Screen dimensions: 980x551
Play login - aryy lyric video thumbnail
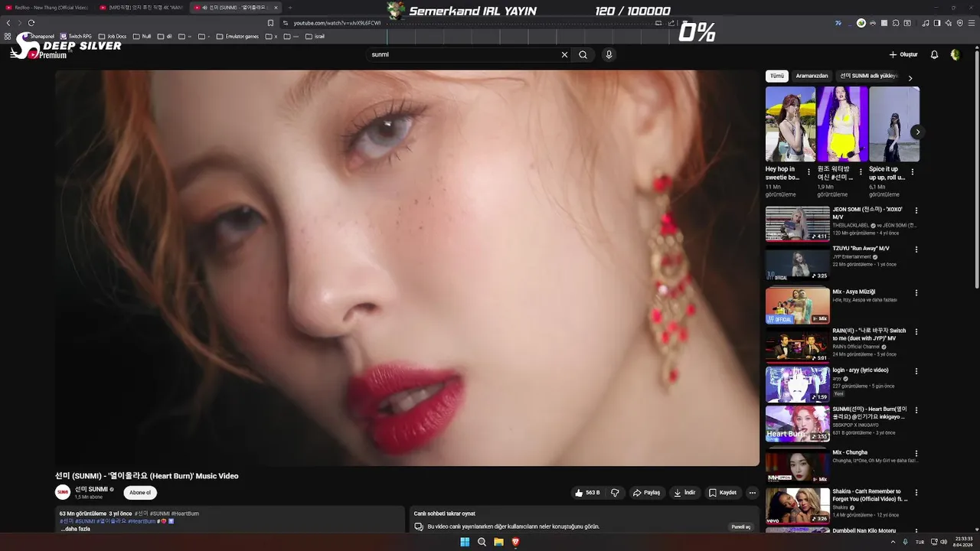tap(798, 384)
